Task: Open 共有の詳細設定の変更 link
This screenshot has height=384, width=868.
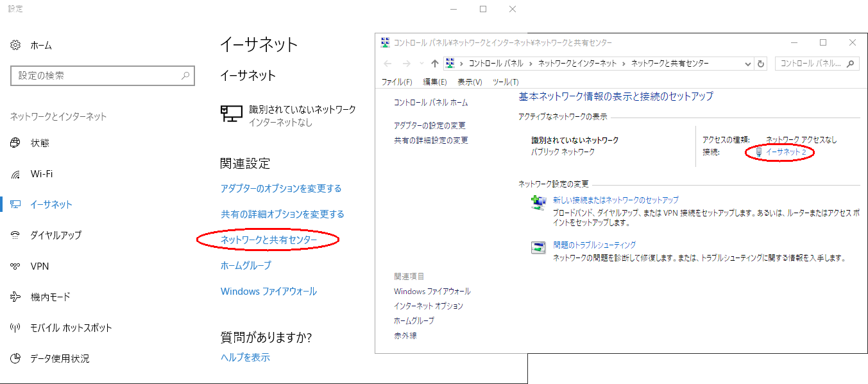Action: [x=431, y=140]
